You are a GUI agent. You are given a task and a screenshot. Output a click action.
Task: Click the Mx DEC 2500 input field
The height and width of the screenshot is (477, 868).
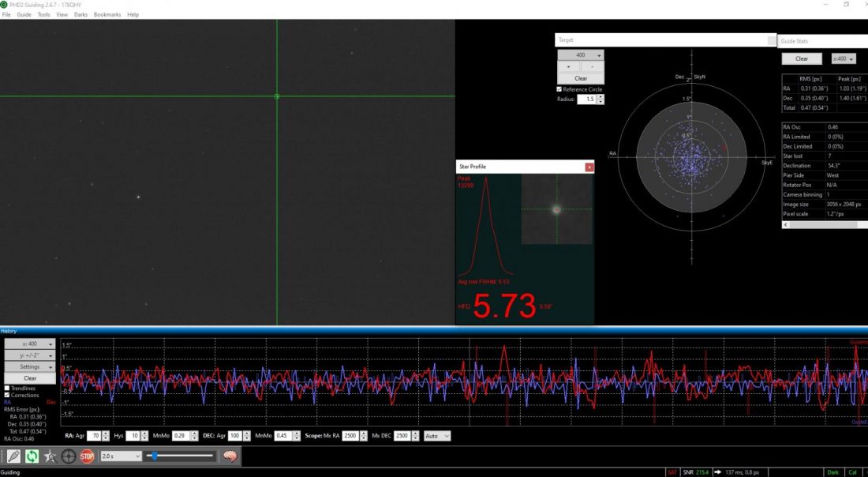pos(403,436)
